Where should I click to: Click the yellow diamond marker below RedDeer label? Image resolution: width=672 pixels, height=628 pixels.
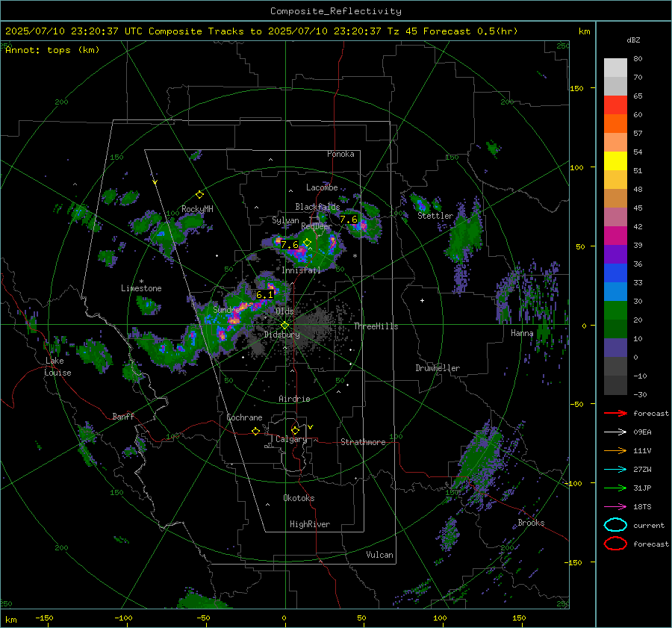[307, 243]
